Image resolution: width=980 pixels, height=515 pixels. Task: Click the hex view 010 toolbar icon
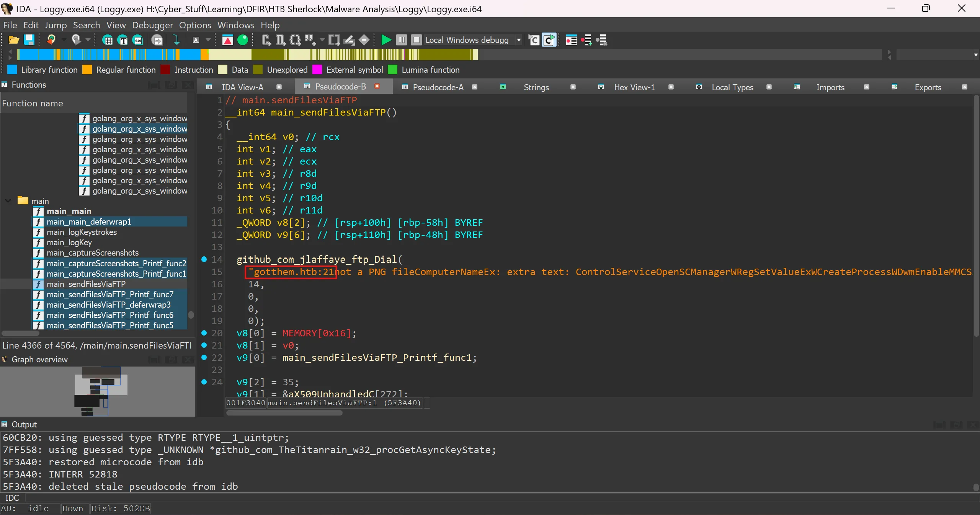point(138,40)
